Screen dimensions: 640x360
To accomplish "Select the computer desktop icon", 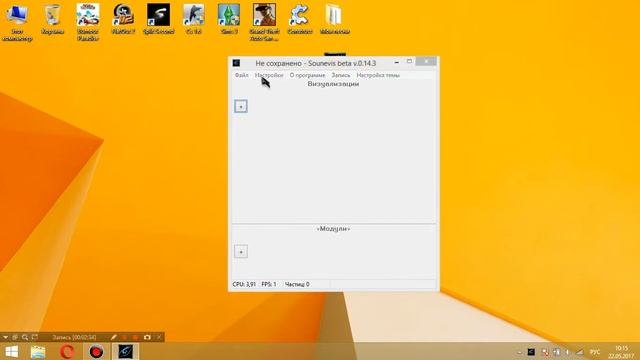I will point(17,22).
